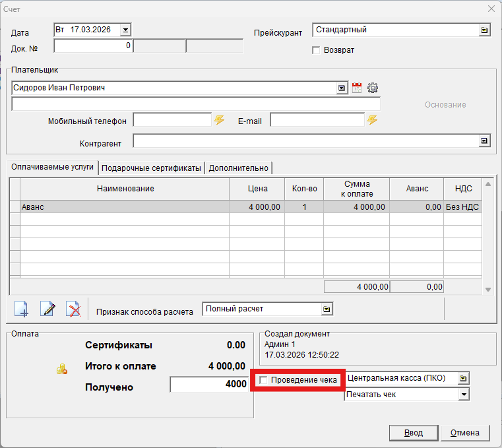Image resolution: width=502 pixels, height=448 pixels.
Task: Click the delete service row icon
Action: click(73, 309)
